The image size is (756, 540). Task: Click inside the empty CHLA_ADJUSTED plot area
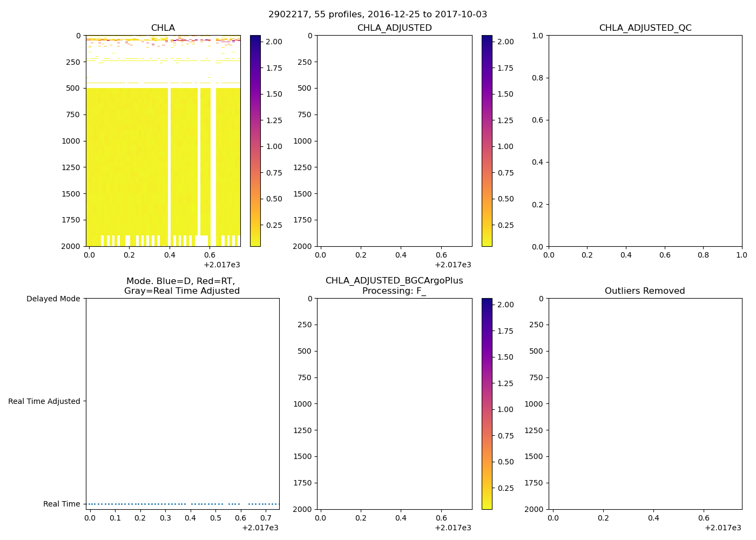tap(394, 140)
